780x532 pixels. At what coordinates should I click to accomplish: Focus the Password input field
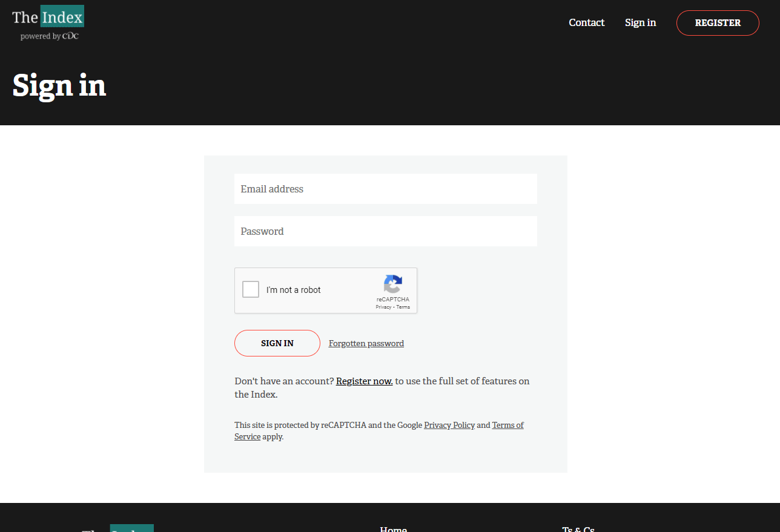[x=385, y=231]
